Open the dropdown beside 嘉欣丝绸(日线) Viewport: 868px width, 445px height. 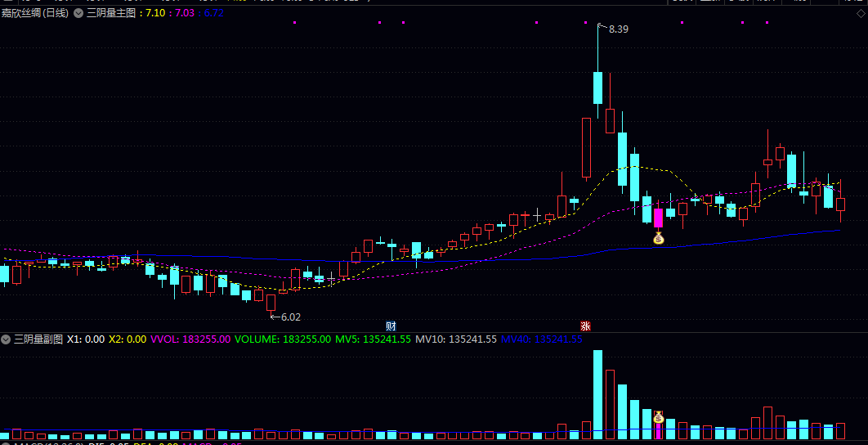(78, 12)
